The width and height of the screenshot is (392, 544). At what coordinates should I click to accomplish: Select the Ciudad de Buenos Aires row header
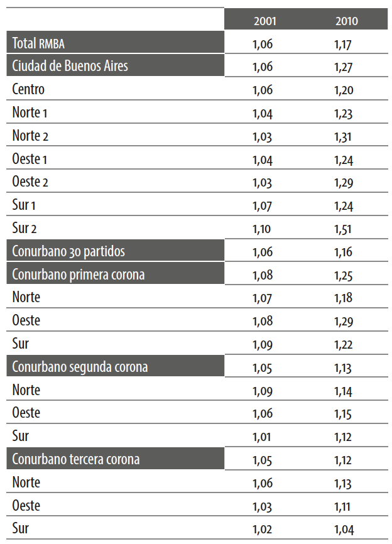coord(70,66)
